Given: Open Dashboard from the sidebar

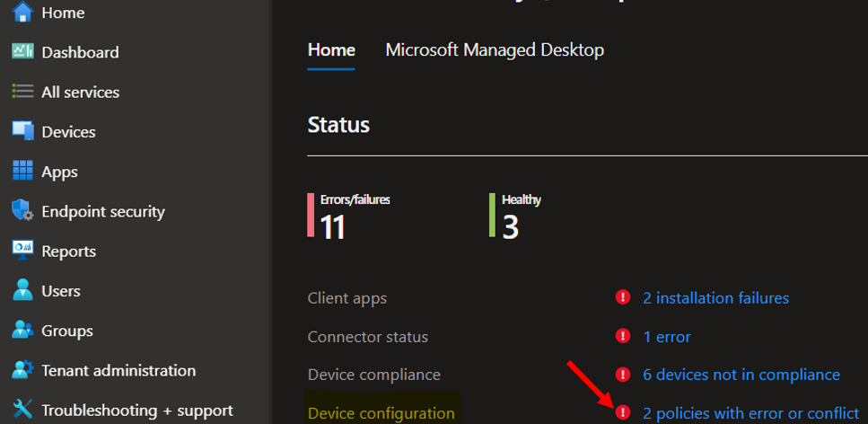Looking at the screenshot, I should click(80, 52).
